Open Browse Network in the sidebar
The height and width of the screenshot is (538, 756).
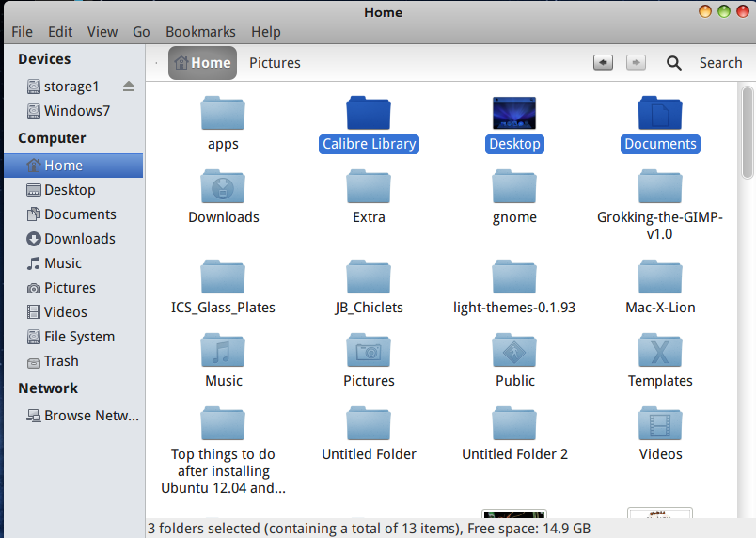[83, 416]
